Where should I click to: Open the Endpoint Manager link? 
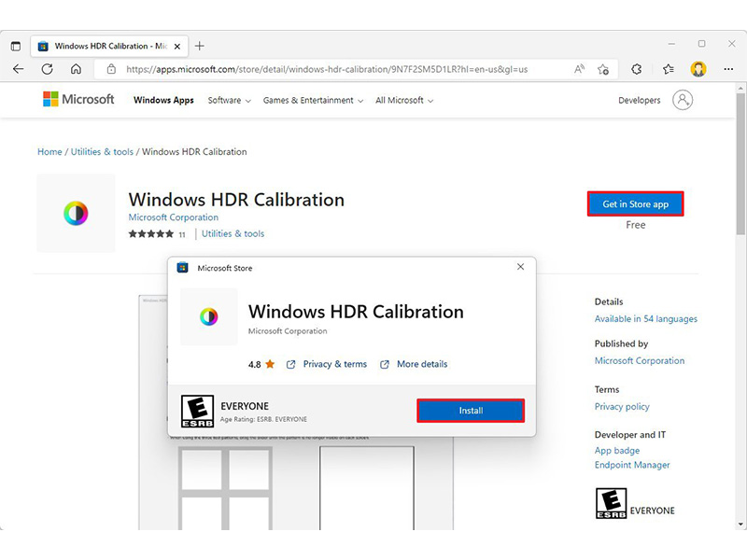632,465
